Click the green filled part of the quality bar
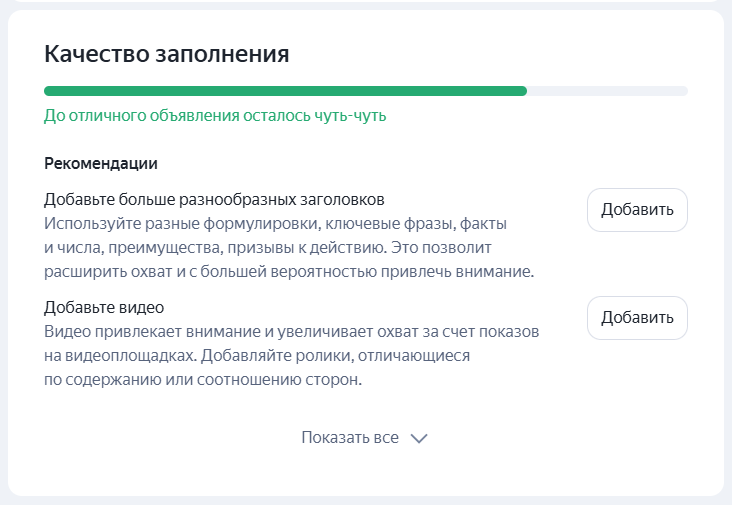This screenshot has height=505, width=735. pyautogui.click(x=285, y=91)
